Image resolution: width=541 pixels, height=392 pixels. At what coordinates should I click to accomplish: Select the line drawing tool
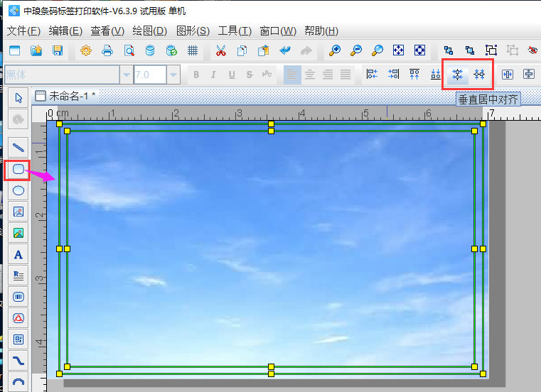pyautogui.click(x=18, y=148)
